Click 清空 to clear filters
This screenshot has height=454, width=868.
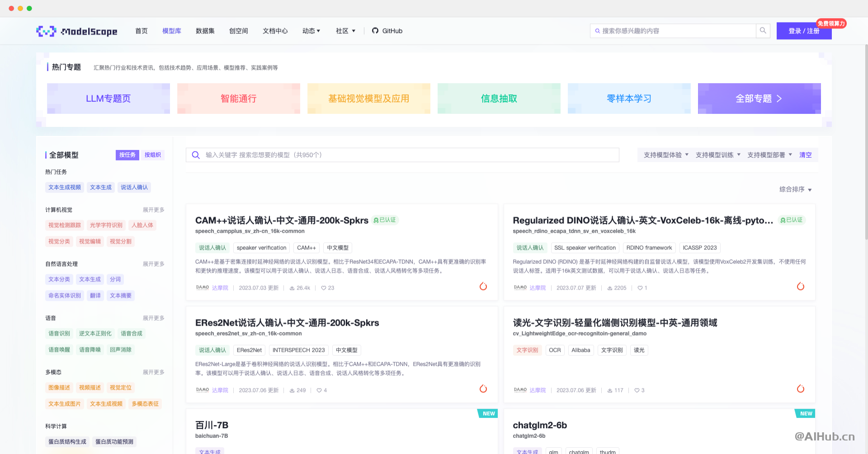coord(806,155)
